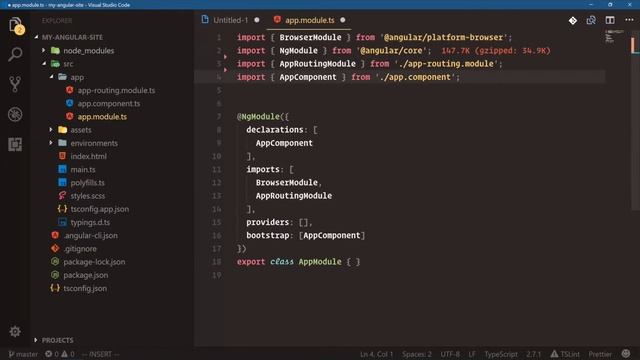Click the unsaved dot on Untitled-1 tab

point(257,20)
